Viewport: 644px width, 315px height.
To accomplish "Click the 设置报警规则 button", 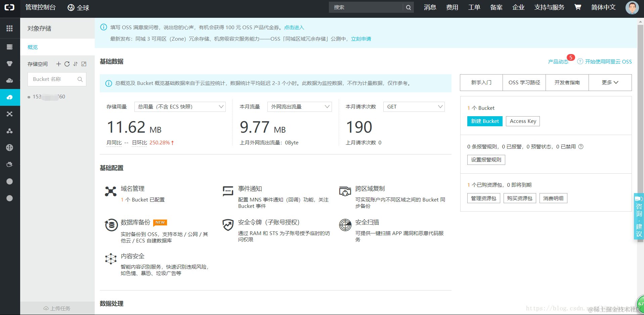I will pyautogui.click(x=486, y=160).
